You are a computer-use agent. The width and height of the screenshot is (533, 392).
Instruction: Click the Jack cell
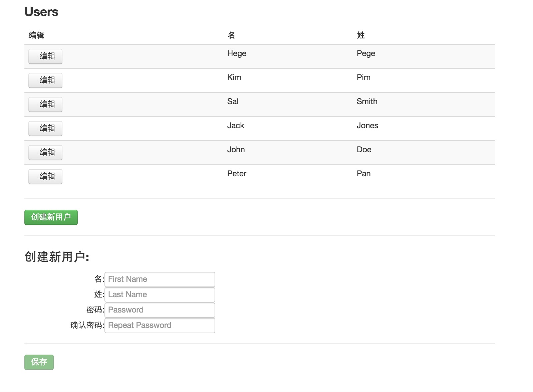point(236,126)
